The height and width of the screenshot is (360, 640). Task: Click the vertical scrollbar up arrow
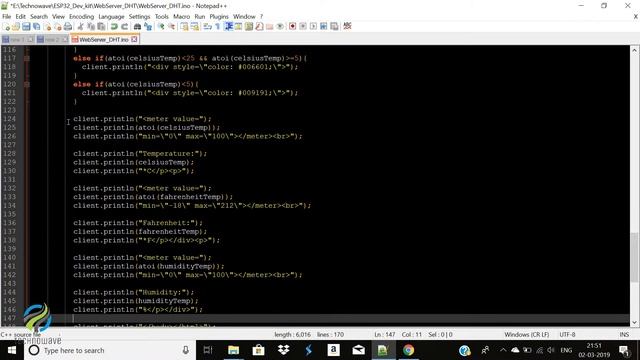click(635, 50)
